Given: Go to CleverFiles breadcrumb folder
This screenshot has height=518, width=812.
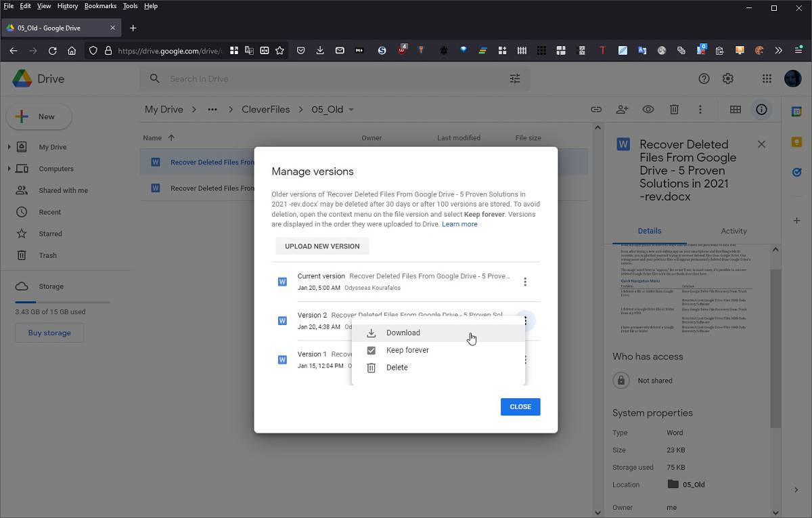Looking at the screenshot, I should coord(266,109).
